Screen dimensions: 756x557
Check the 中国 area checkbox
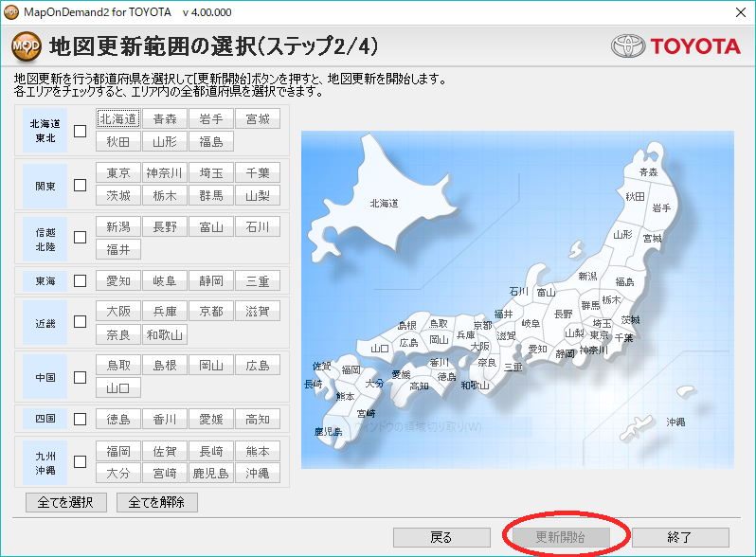click(80, 377)
